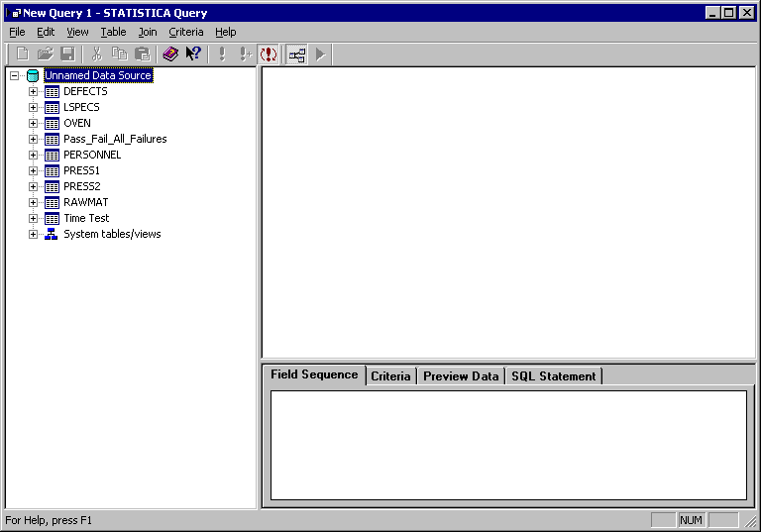This screenshot has height=532, width=761.
Task: Click the Save diskette toolbar icon
Action: click(x=67, y=53)
